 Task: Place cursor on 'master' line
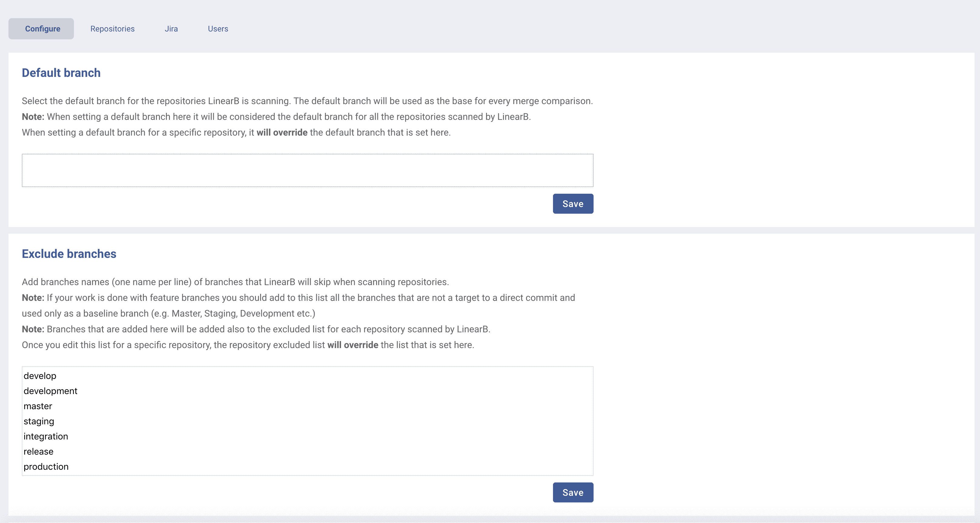click(x=38, y=406)
